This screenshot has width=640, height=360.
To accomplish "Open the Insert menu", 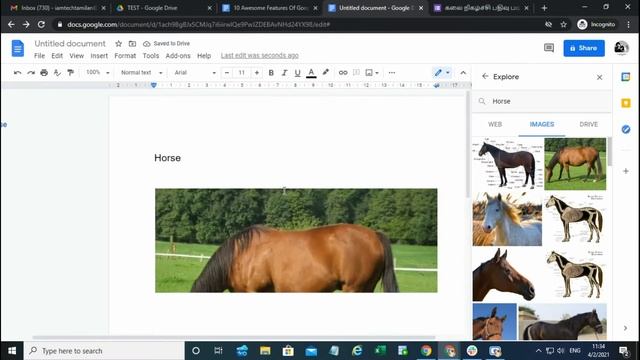I will point(99,56).
